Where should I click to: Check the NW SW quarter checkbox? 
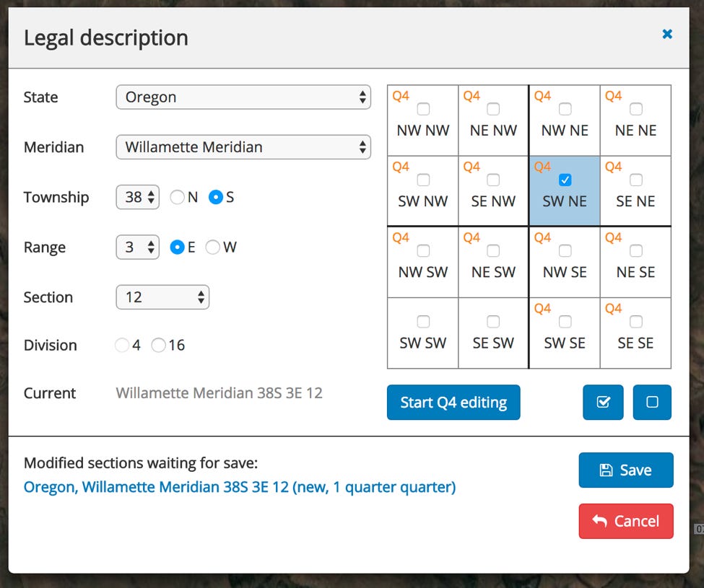(423, 251)
